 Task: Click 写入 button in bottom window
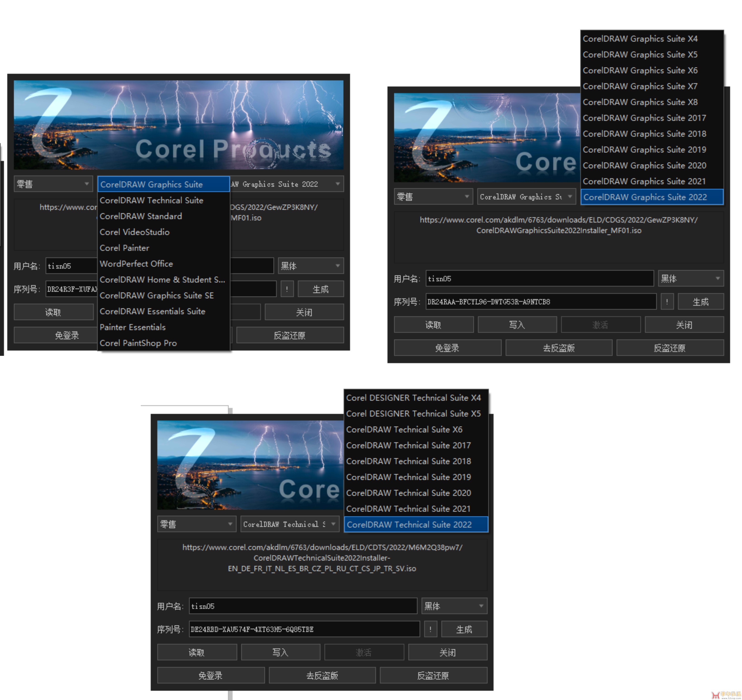(x=281, y=652)
